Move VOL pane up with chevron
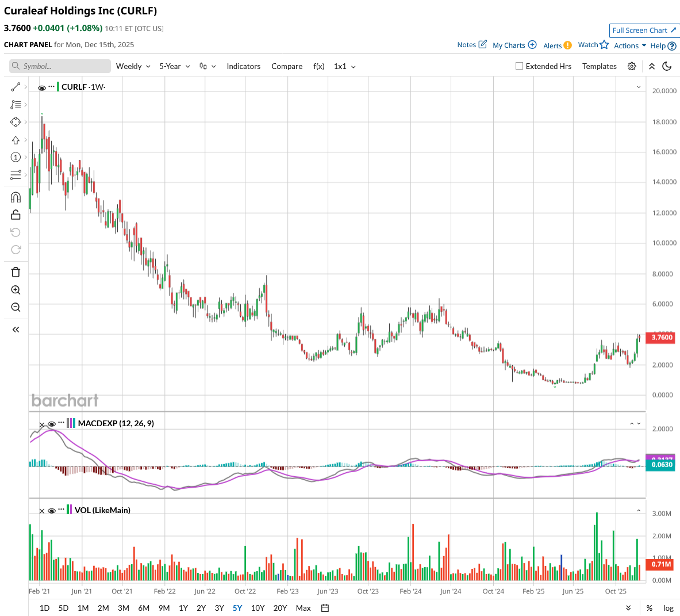Screen dimensions: 680x616 point(639,511)
